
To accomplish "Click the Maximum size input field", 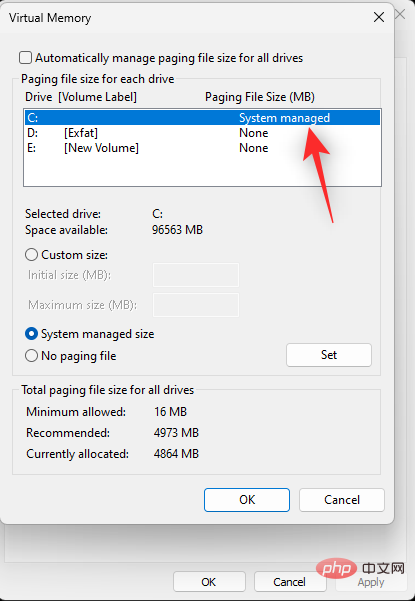I will tap(196, 305).
